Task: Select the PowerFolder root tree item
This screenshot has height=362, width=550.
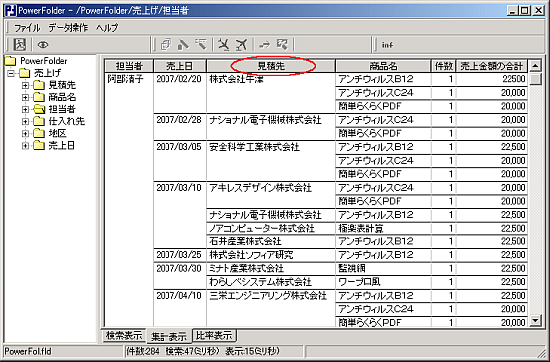Action: click(x=43, y=61)
